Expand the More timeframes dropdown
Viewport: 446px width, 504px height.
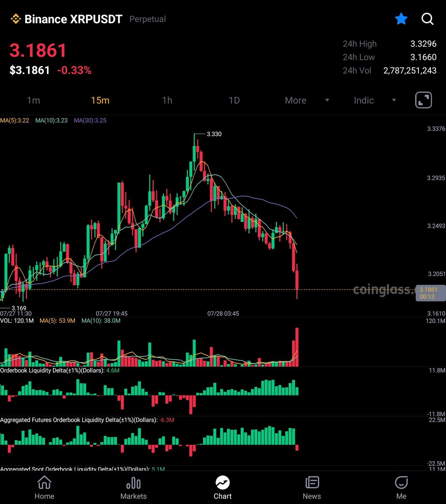[x=307, y=100]
